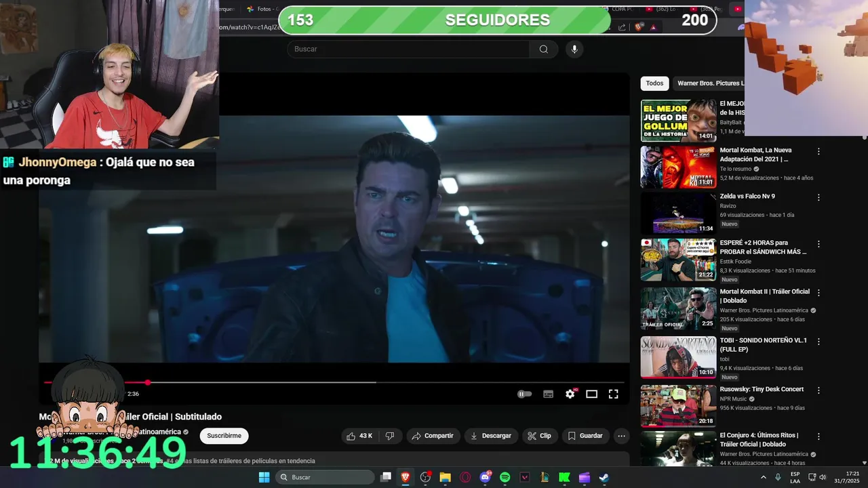The width and height of the screenshot is (868, 488).
Task: Open the Rusowsky: Tiny Desk Concert video title
Action: [762, 389]
